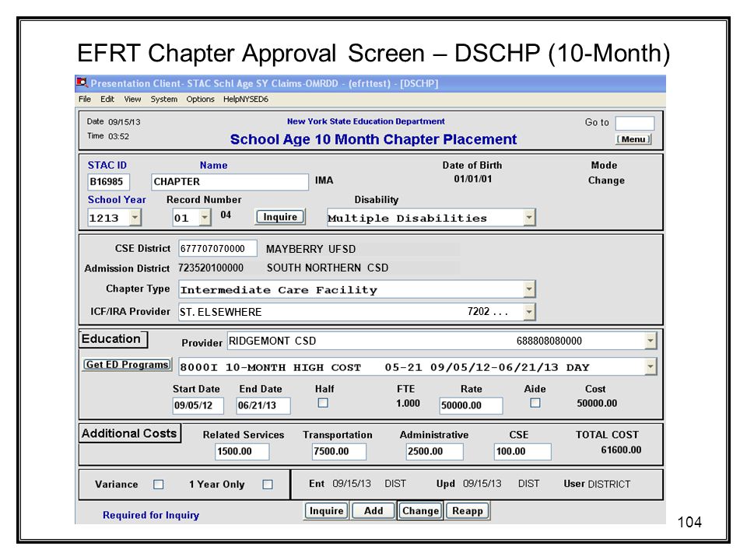This screenshot has width=747, height=560.
Task: Click the Name field containing CHAPTER
Action: click(x=230, y=182)
